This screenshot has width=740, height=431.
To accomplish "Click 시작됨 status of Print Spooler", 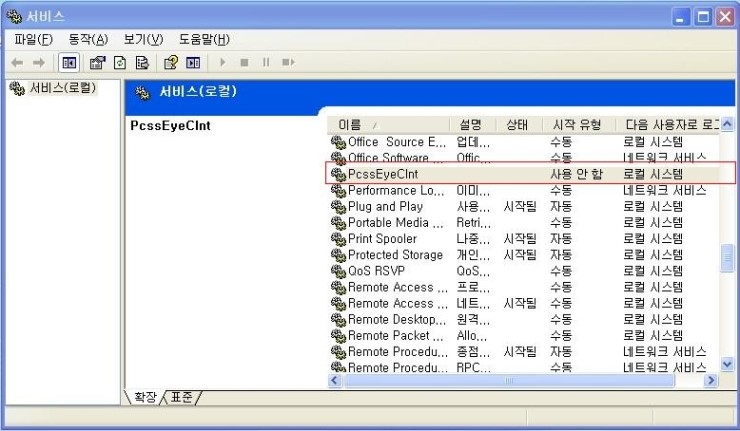I will coord(520,238).
